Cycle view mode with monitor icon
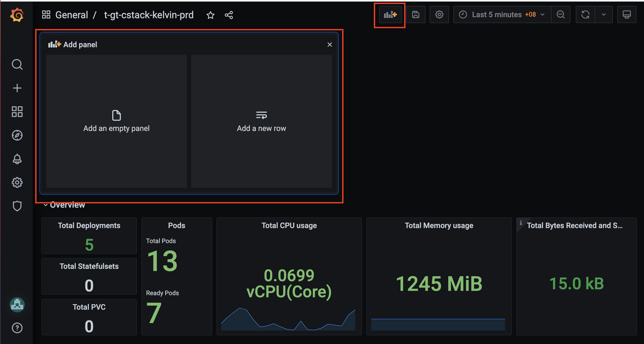This screenshot has width=644, height=344. pos(627,14)
